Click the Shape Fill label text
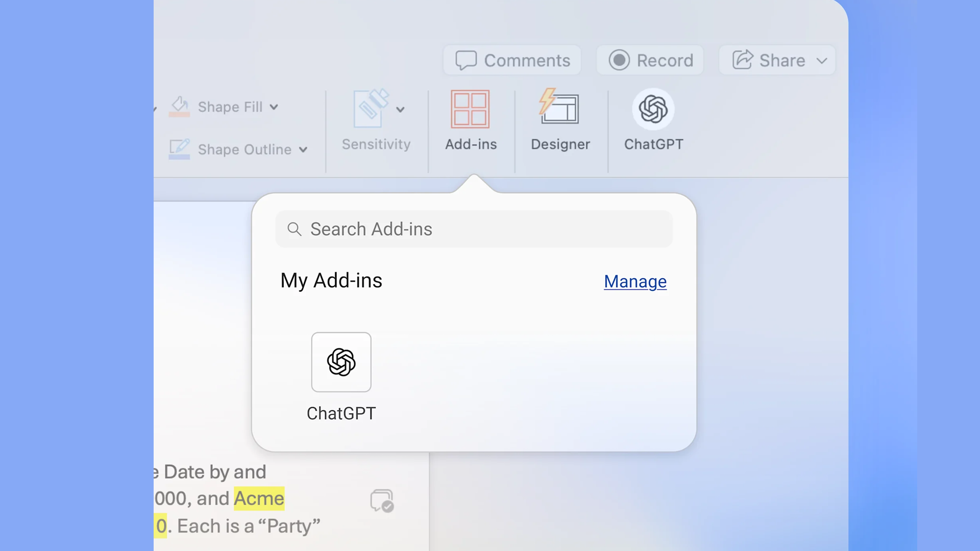The height and width of the screenshot is (551, 980). pos(230,107)
